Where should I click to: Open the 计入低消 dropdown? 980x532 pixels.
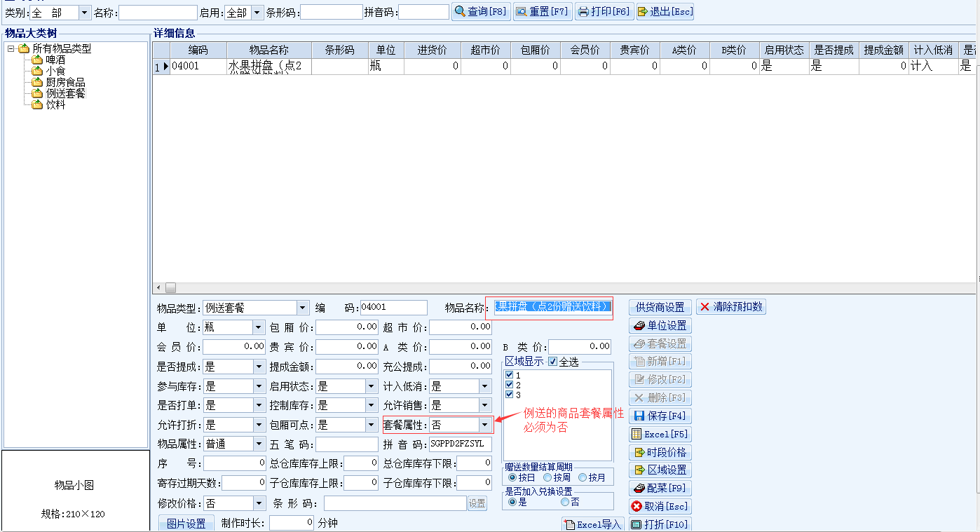pos(485,386)
